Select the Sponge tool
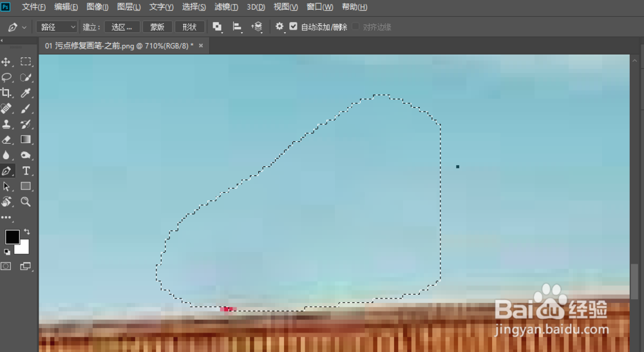 pyautogui.click(x=26, y=155)
